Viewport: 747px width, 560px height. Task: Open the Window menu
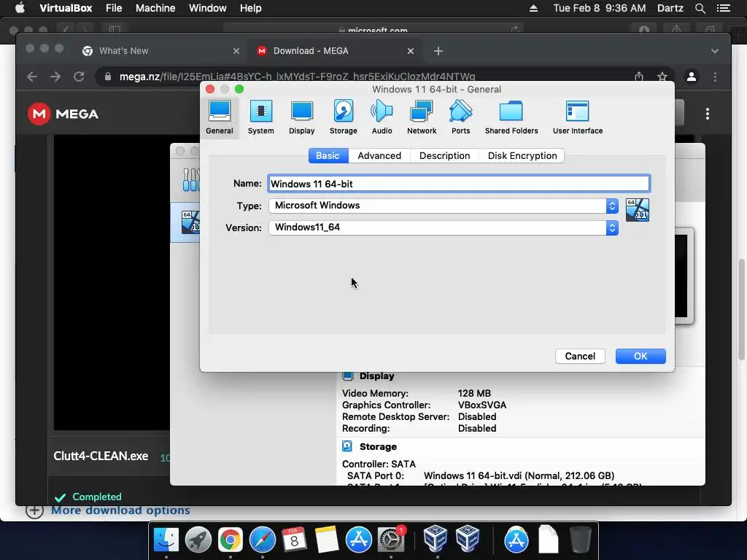[x=208, y=8]
